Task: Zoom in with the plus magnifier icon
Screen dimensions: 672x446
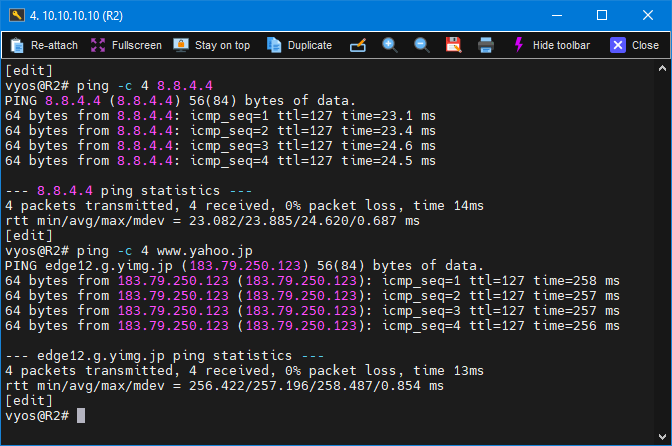Action: (390, 45)
